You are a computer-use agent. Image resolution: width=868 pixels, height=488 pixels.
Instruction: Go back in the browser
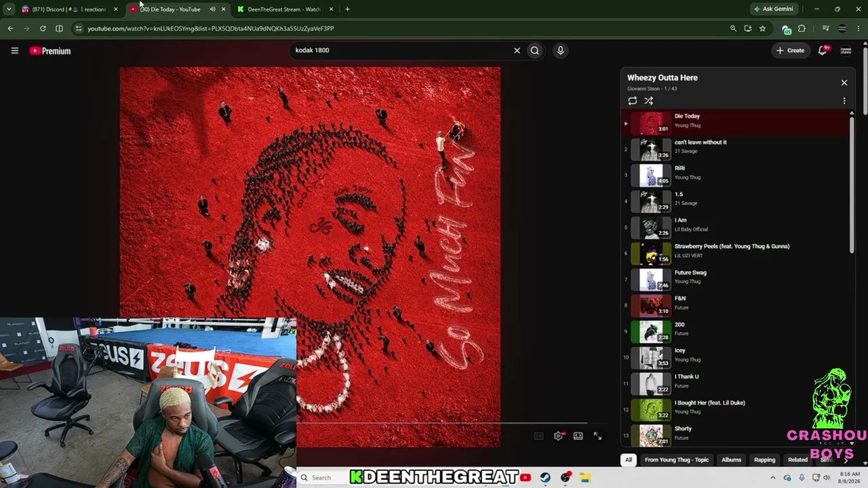click(10, 28)
